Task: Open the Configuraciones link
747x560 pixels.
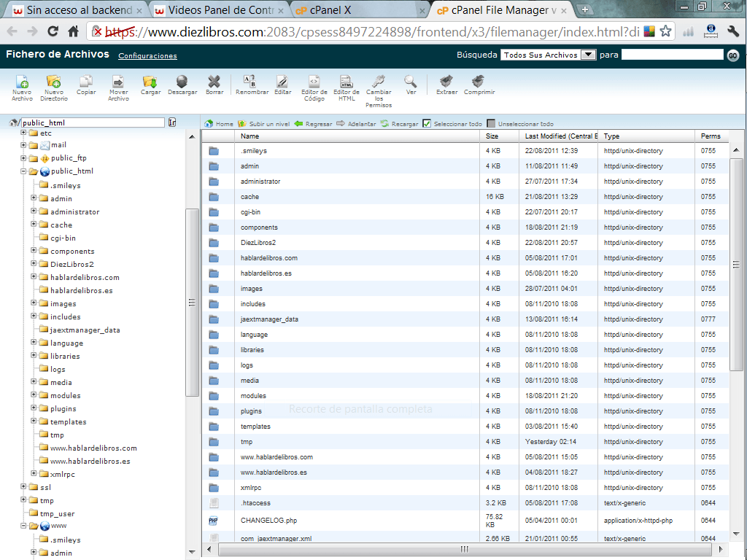Action: click(147, 55)
